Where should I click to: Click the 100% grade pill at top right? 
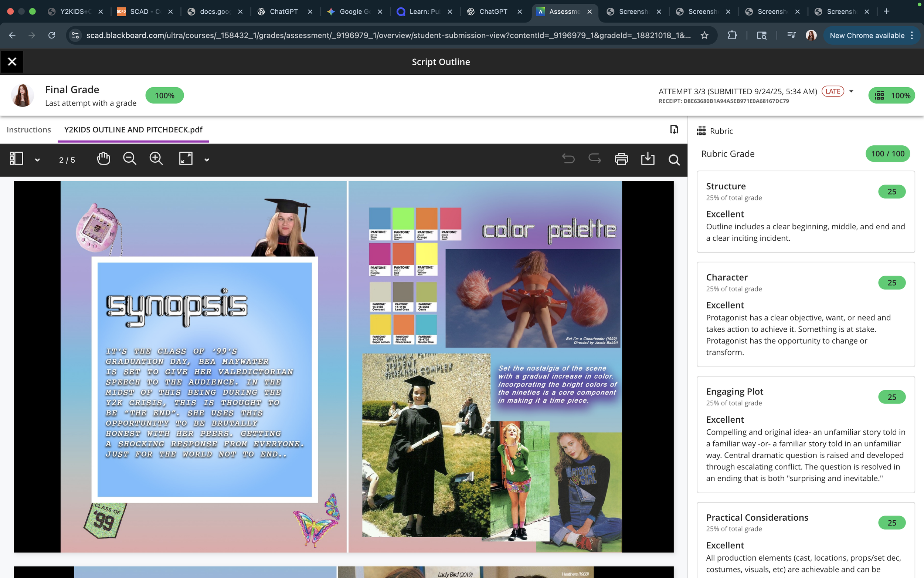coord(892,95)
